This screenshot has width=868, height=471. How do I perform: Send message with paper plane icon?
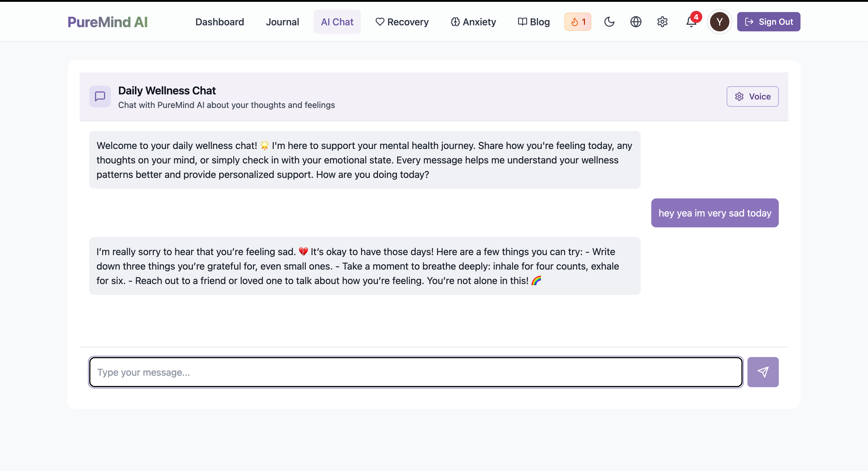click(763, 372)
